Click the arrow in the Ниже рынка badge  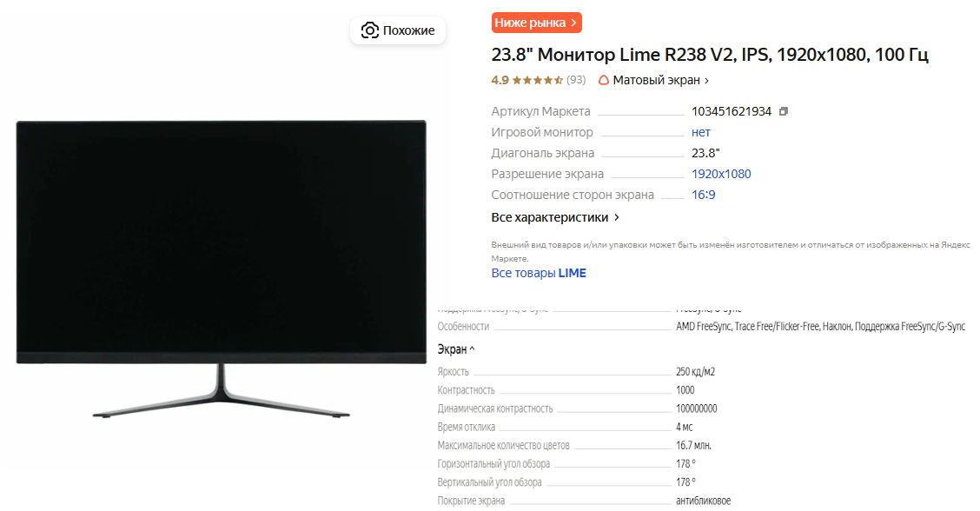(573, 23)
